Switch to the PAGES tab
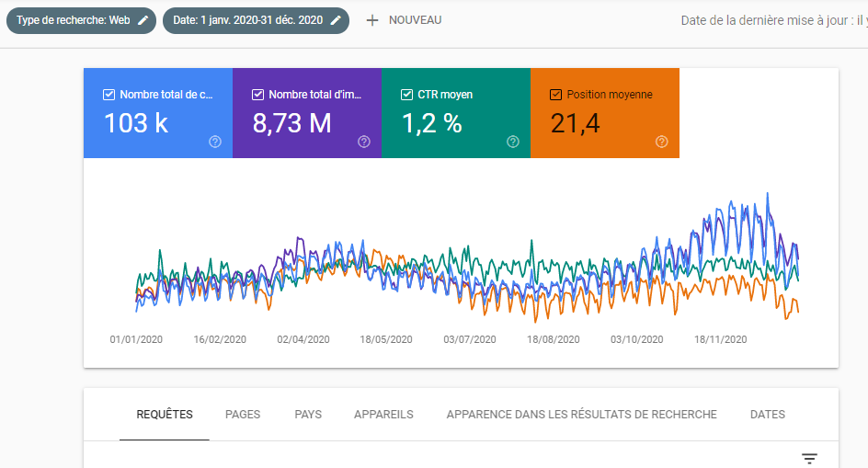 tap(243, 415)
